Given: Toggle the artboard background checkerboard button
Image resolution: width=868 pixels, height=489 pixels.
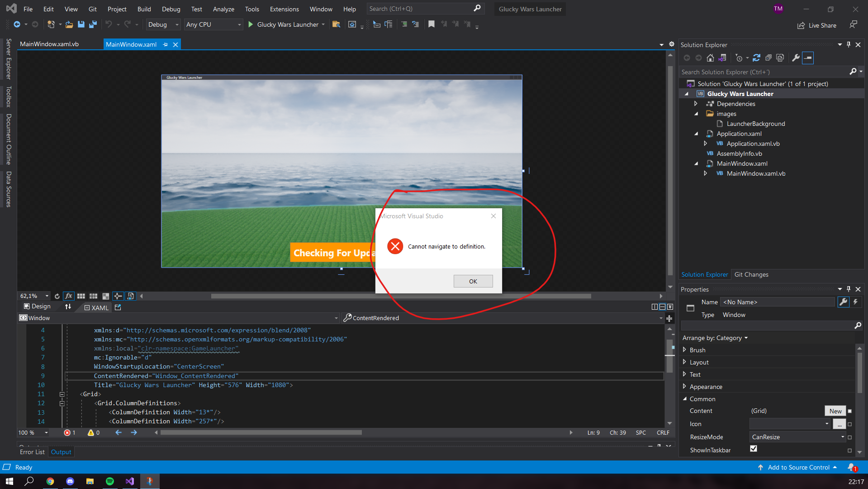Looking at the screenshot, I should pyautogui.click(x=106, y=296).
